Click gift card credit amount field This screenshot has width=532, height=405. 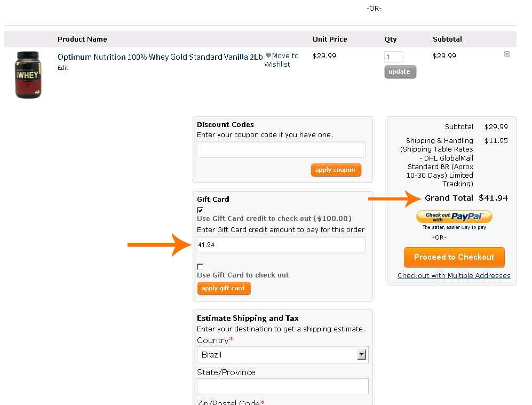[x=281, y=245]
